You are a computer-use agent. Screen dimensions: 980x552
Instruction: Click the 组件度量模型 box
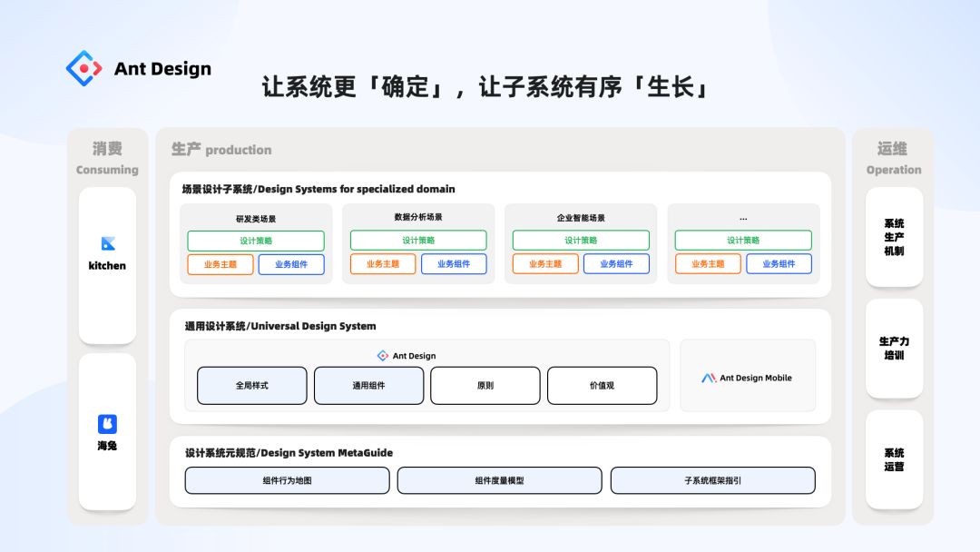[499, 481]
